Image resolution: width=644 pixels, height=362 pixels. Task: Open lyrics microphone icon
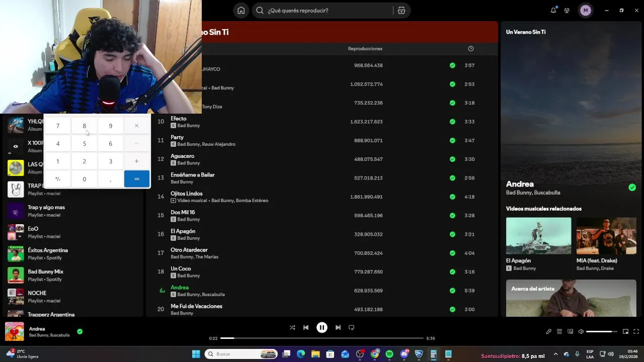click(x=549, y=331)
